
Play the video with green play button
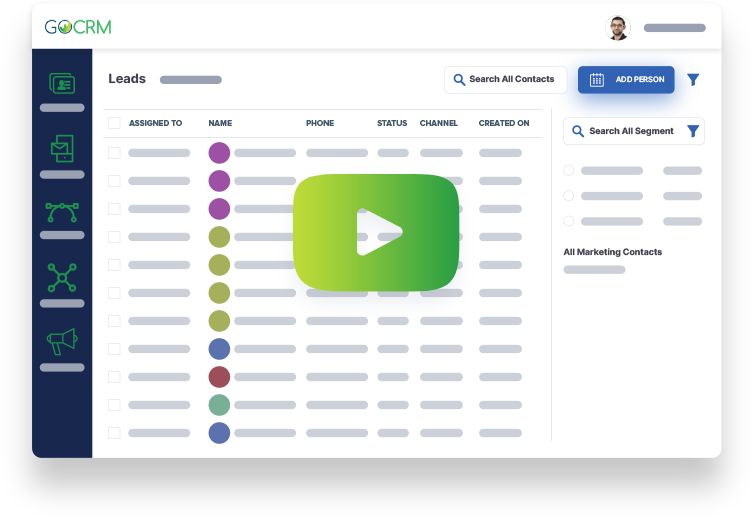tap(376, 232)
